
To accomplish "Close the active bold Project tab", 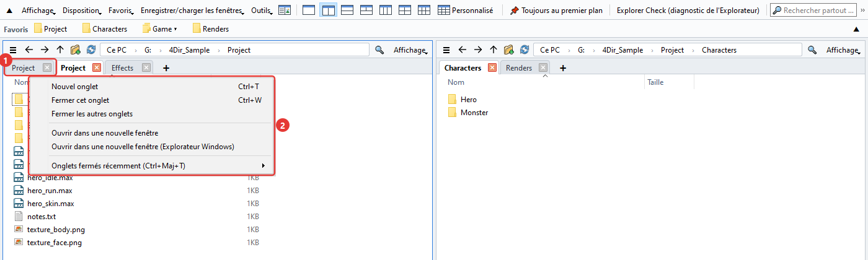I will 96,67.
